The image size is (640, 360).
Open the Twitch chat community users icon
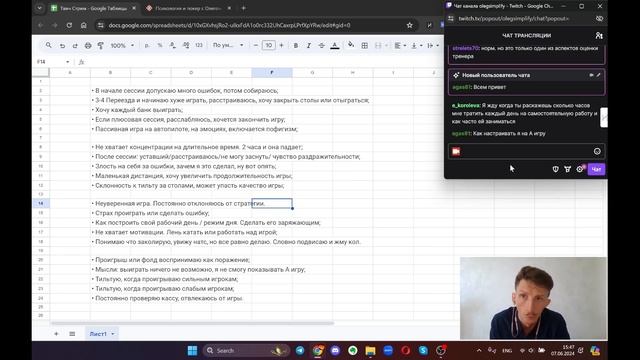[599, 36]
